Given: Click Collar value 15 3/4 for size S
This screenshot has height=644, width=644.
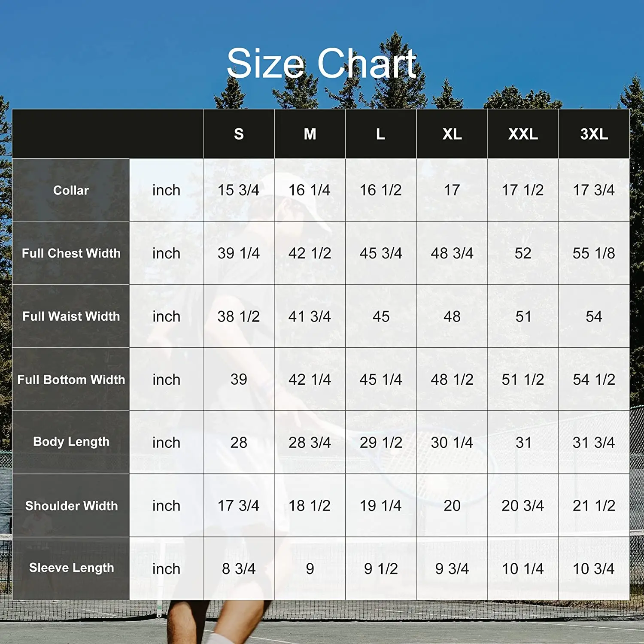Looking at the screenshot, I should coord(239,190).
